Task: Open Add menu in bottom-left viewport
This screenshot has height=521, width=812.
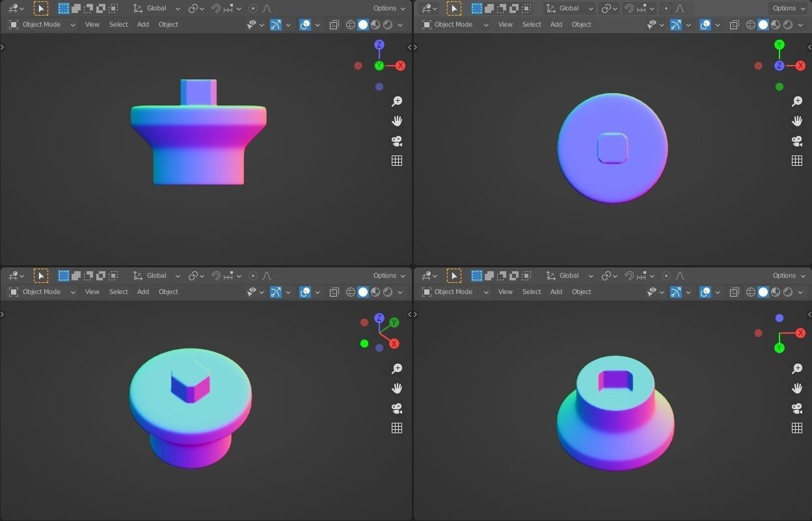Action: pos(143,292)
